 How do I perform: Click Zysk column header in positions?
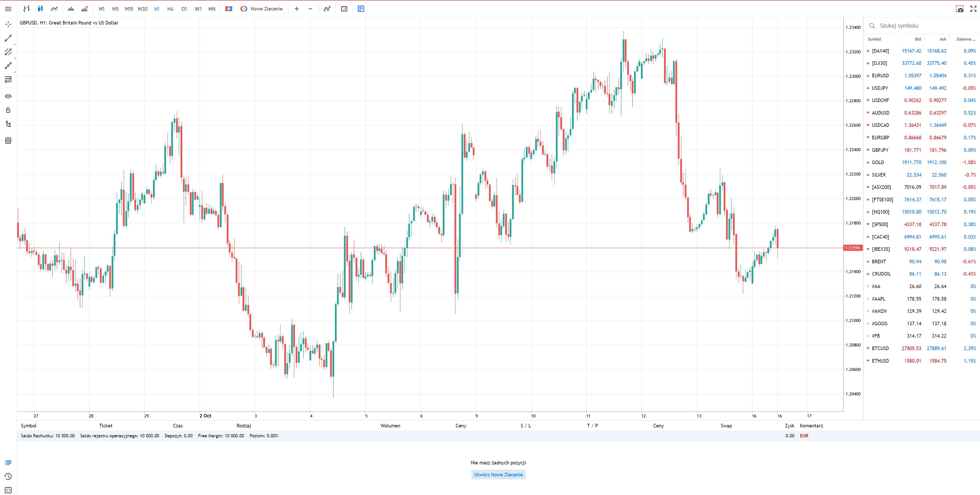tap(789, 426)
